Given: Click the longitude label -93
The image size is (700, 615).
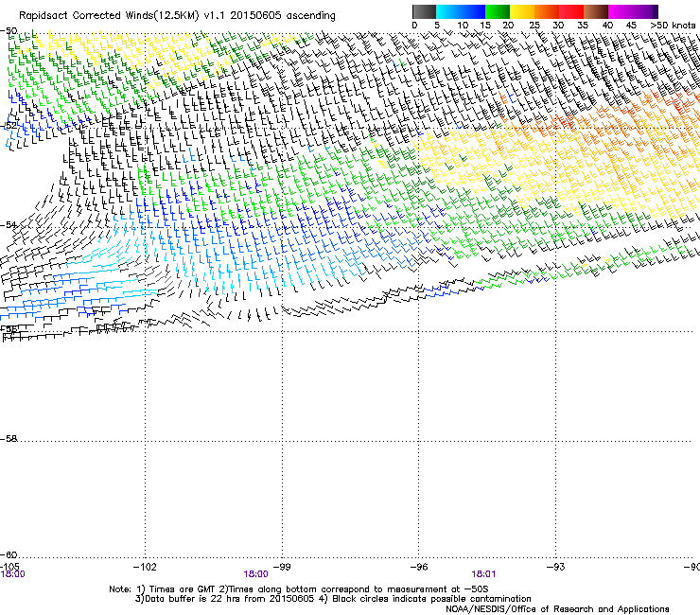Looking at the screenshot, I should [556, 567].
